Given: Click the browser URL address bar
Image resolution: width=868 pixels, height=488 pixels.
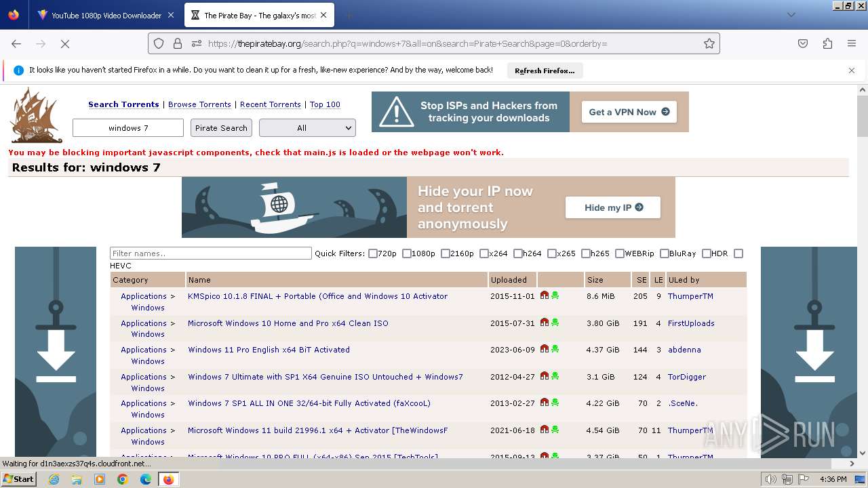Looking at the screenshot, I should pyautogui.click(x=434, y=43).
